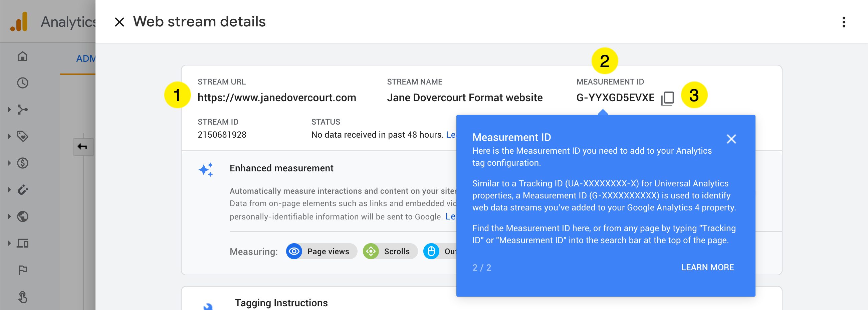Image resolution: width=868 pixels, height=310 pixels.
Task: Click the Stream ID 2150681928
Action: tap(222, 135)
